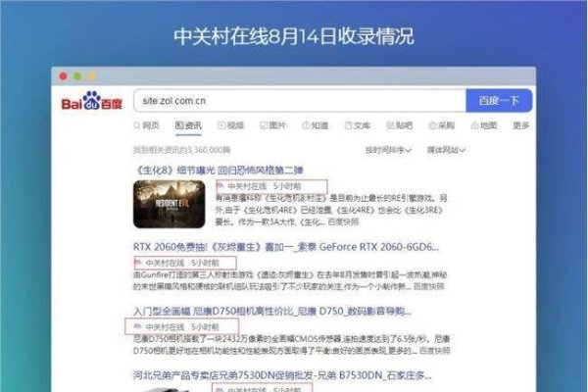Open the 图片 tab
This screenshot has width=588, height=392.
(272, 125)
